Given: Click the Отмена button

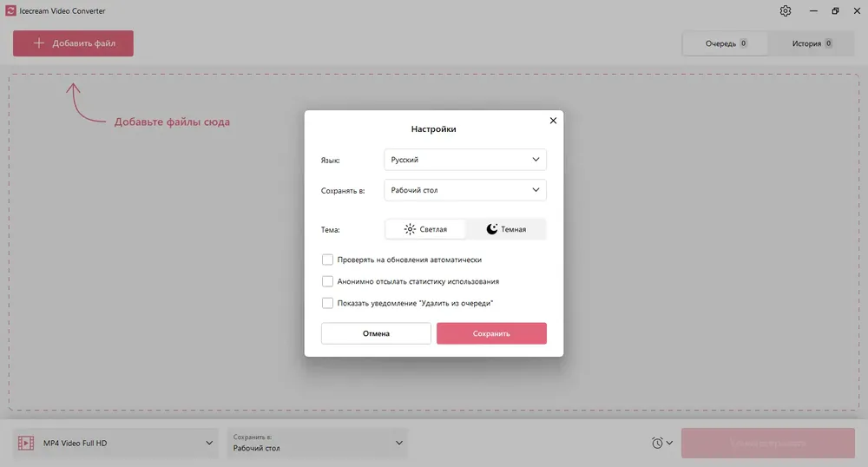Looking at the screenshot, I should tap(376, 333).
